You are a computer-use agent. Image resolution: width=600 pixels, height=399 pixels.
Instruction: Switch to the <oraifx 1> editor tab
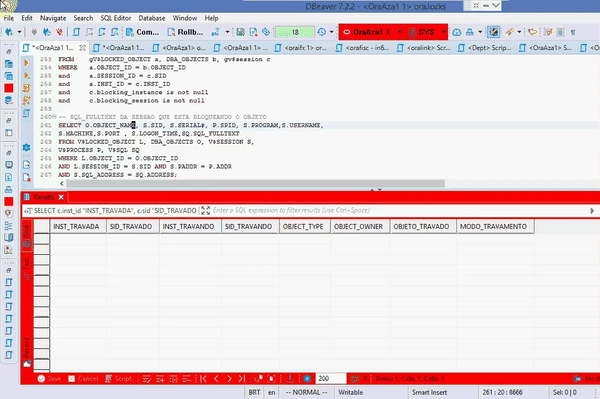point(302,48)
